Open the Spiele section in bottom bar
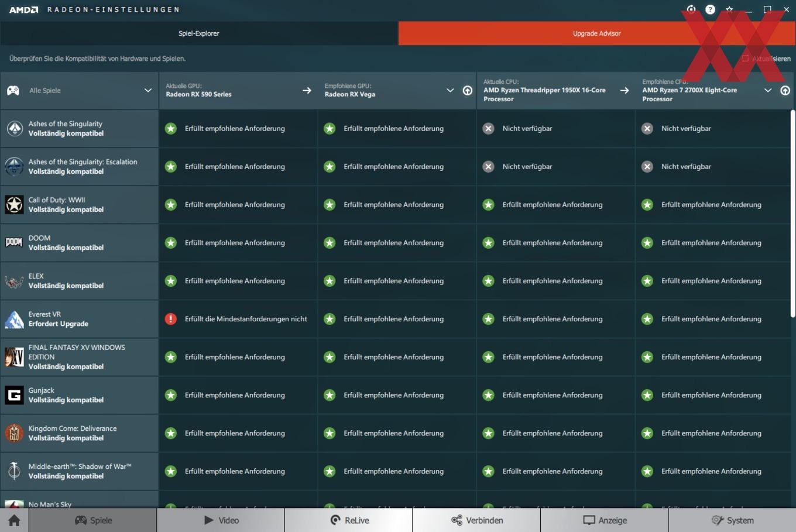Screen dimensions: 796x532 [x=93, y=520]
